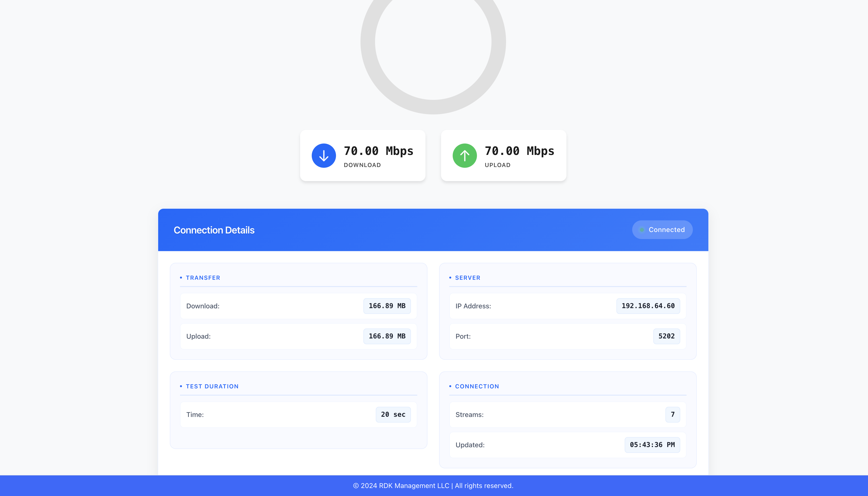Click the upload 166.89 MB value
The width and height of the screenshot is (868, 496).
387,336
